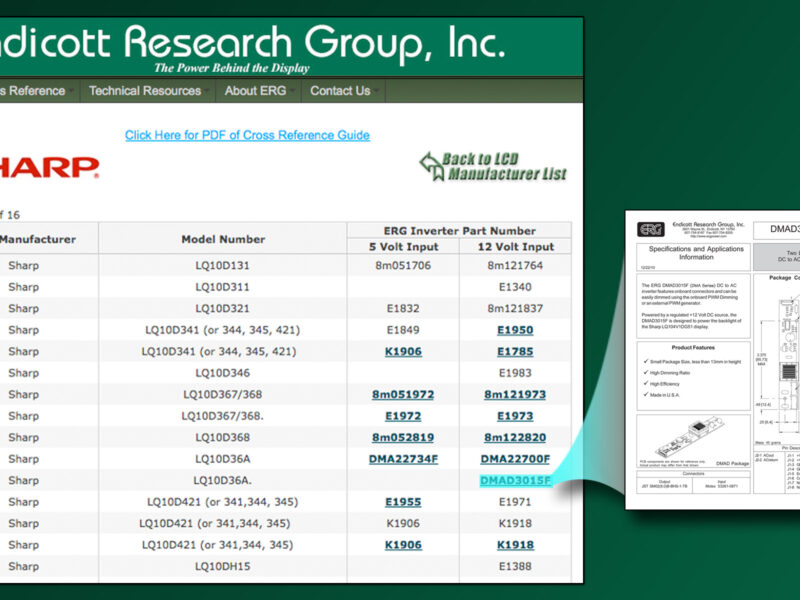Click the popped-out datasheet preview thumbnail
Viewport: 800px width, 600px height.
713,360
